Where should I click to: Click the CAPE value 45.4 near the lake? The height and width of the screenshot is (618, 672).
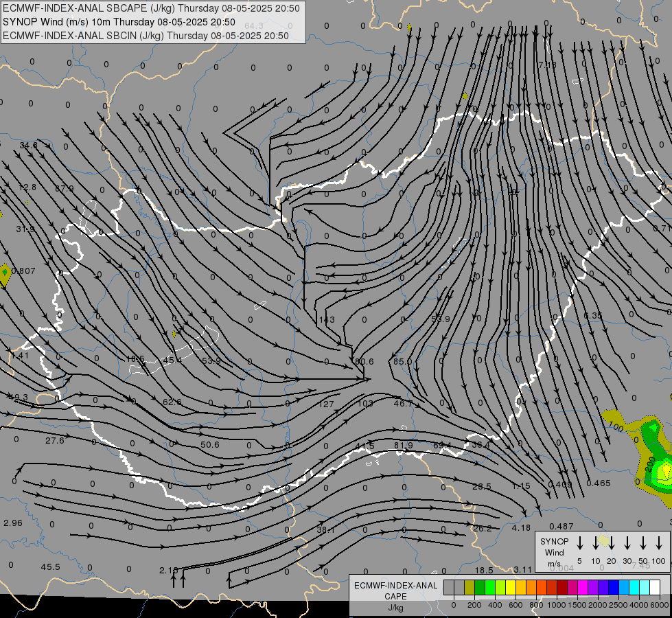172,360
